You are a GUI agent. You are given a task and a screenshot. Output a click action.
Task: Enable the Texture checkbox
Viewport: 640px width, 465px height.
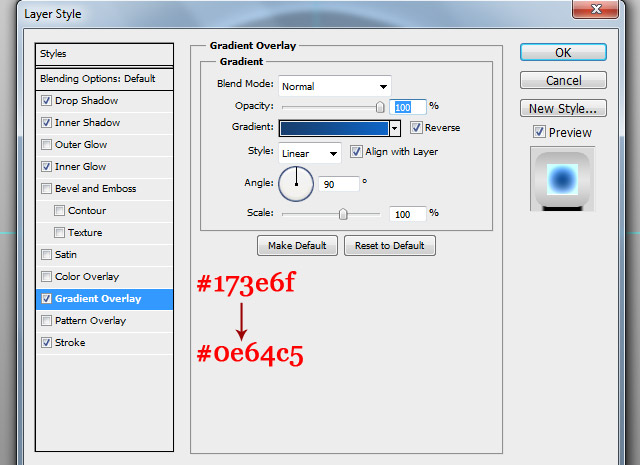click(x=59, y=233)
